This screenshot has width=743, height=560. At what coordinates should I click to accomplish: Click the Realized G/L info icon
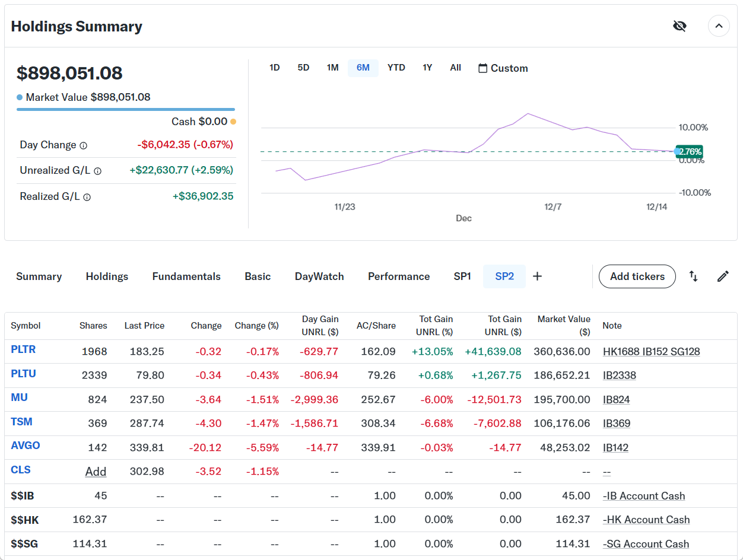pos(87,197)
